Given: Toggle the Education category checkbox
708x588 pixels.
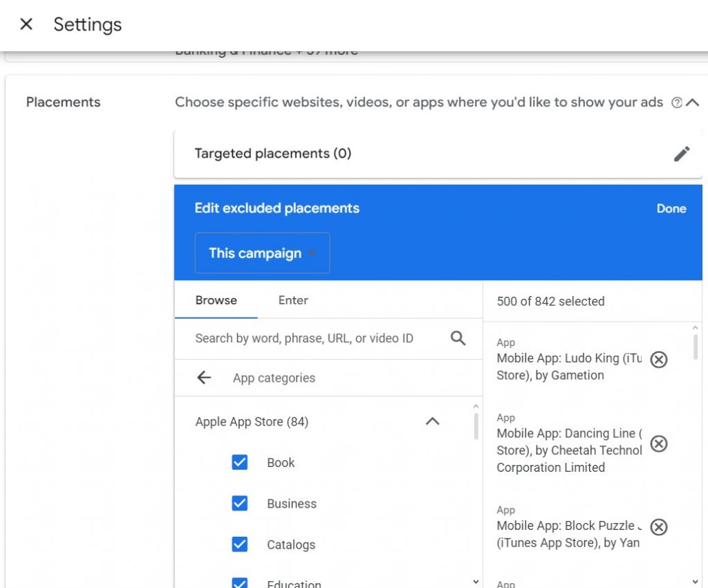Looking at the screenshot, I should (240, 582).
